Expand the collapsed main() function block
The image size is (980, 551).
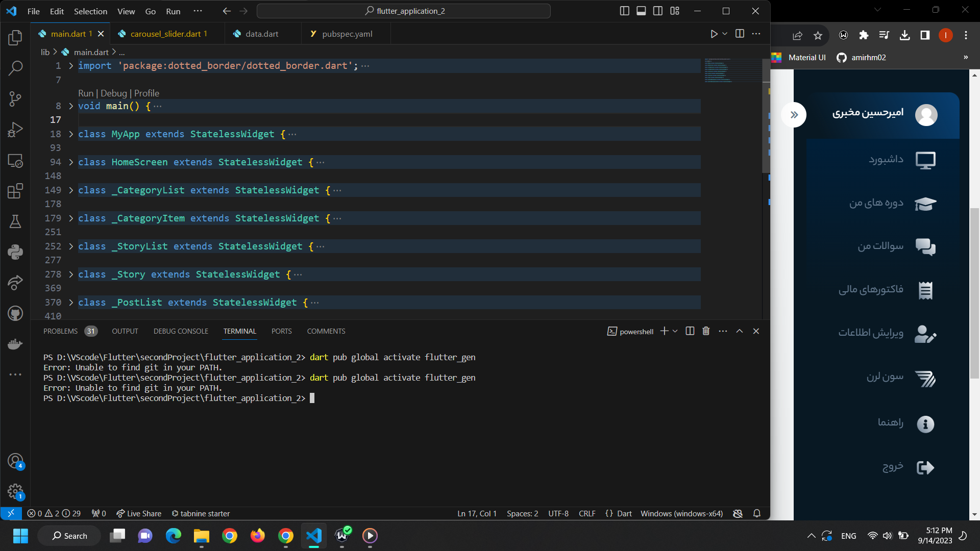point(70,106)
